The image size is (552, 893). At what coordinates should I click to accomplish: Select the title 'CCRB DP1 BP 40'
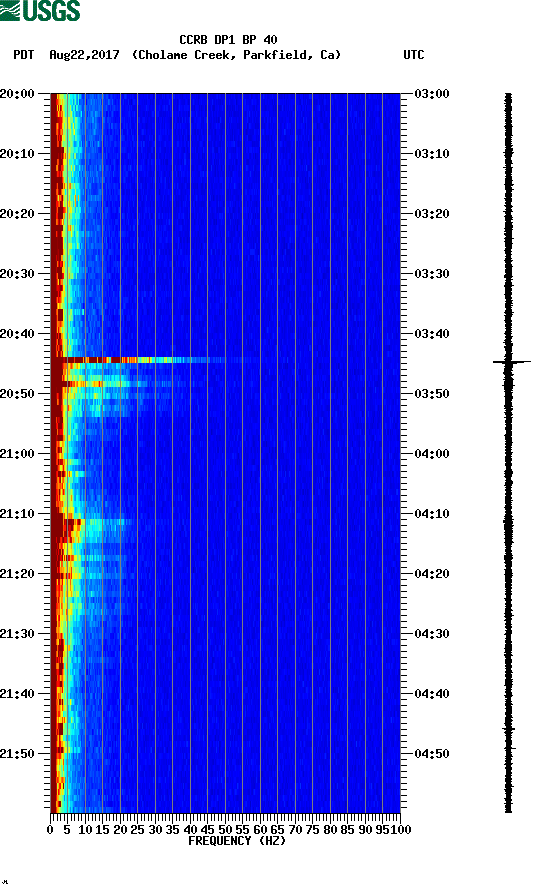(228, 40)
